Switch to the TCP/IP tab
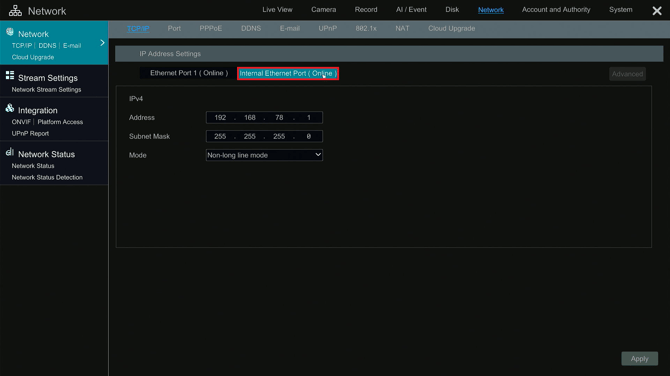The width and height of the screenshot is (670, 376). [x=138, y=29]
